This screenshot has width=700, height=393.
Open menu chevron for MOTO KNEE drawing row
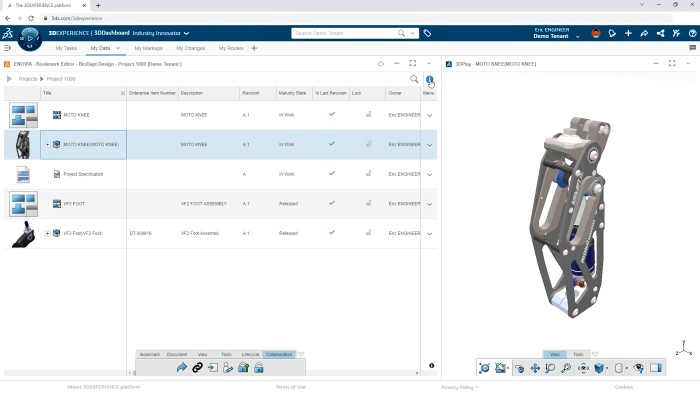pos(429,116)
